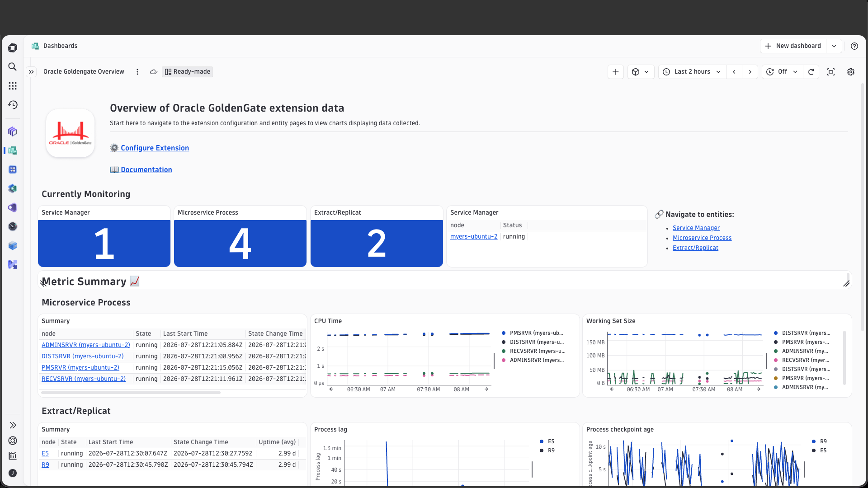
Task: Open the teal hexagon app icon in sidebar
Action: pos(13,188)
